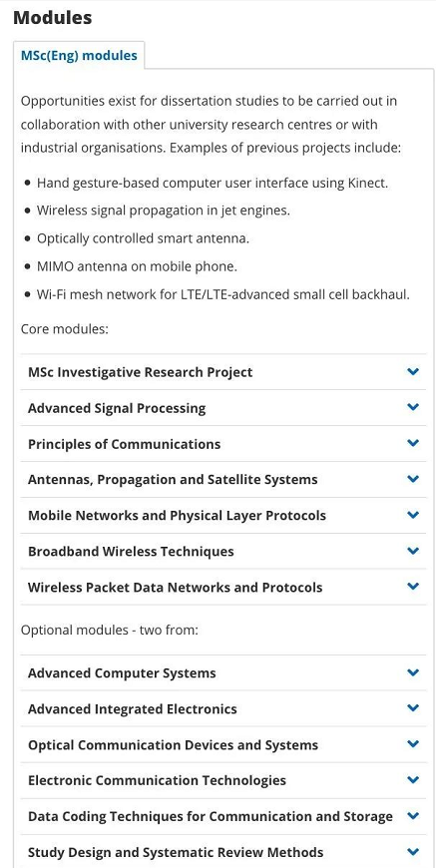Click chevron beside Advanced Computer Systems
This screenshot has height=868, width=436.
(413, 673)
